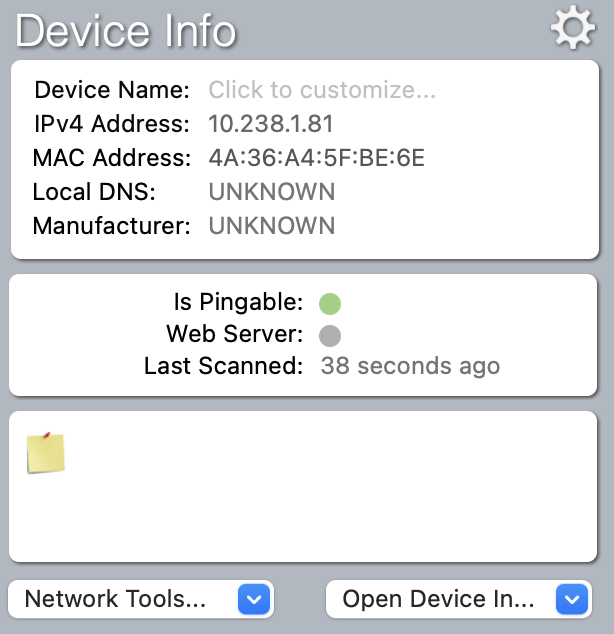
Task: Select the IPv4 address 10.238.1.81
Action: pos(270,124)
